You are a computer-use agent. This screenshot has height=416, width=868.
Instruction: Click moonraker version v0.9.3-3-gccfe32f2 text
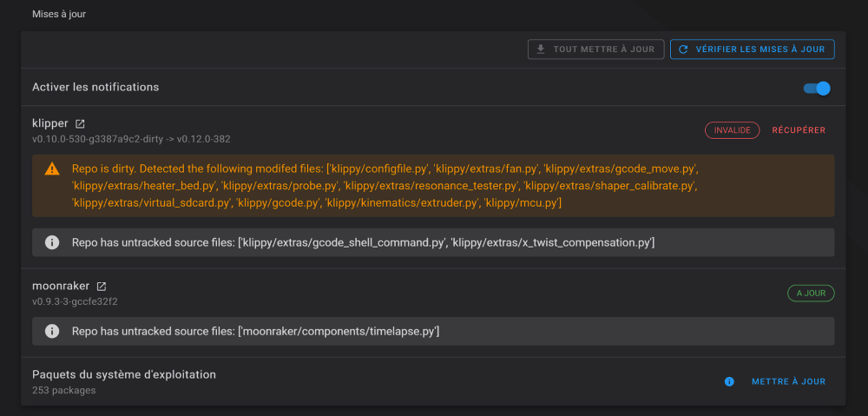click(x=75, y=301)
